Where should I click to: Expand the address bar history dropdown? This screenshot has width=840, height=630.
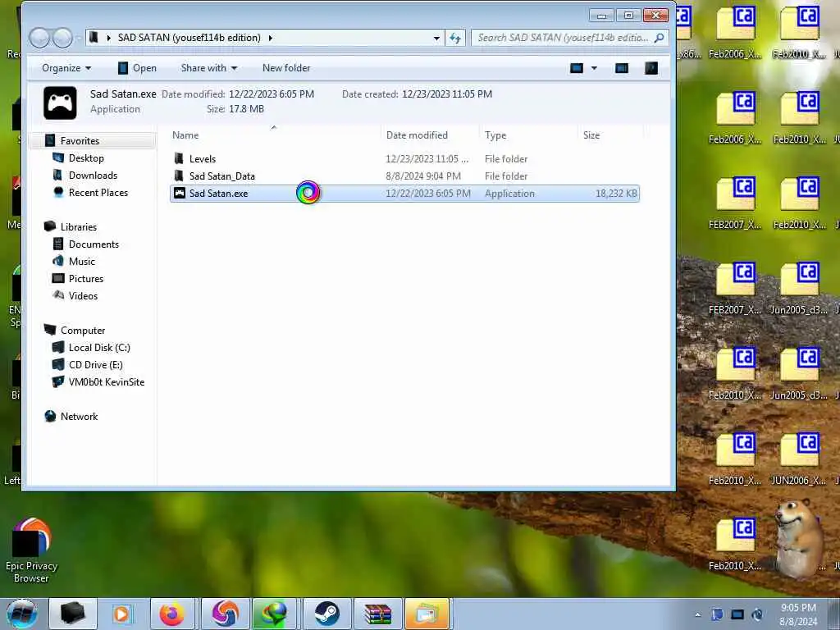point(436,38)
